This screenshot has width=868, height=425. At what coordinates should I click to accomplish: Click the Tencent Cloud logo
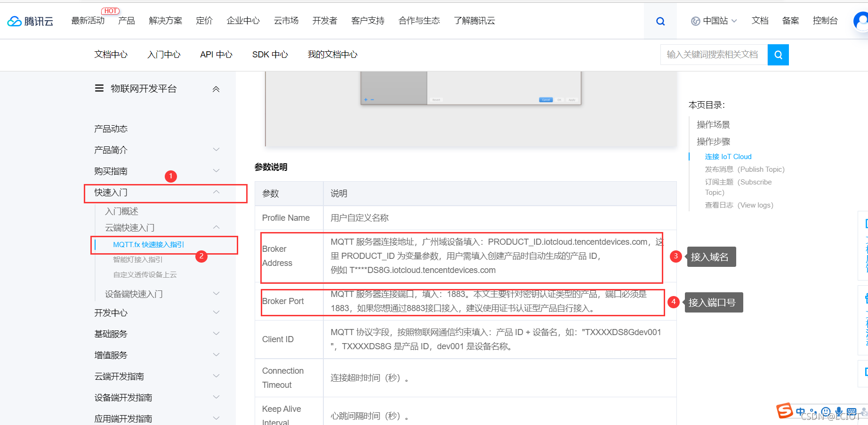point(31,21)
